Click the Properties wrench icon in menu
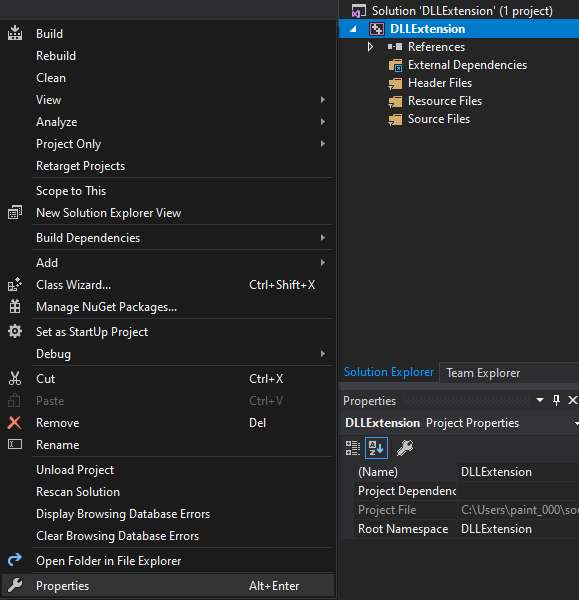The height and width of the screenshot is (600, 579). tap(15, 585)
